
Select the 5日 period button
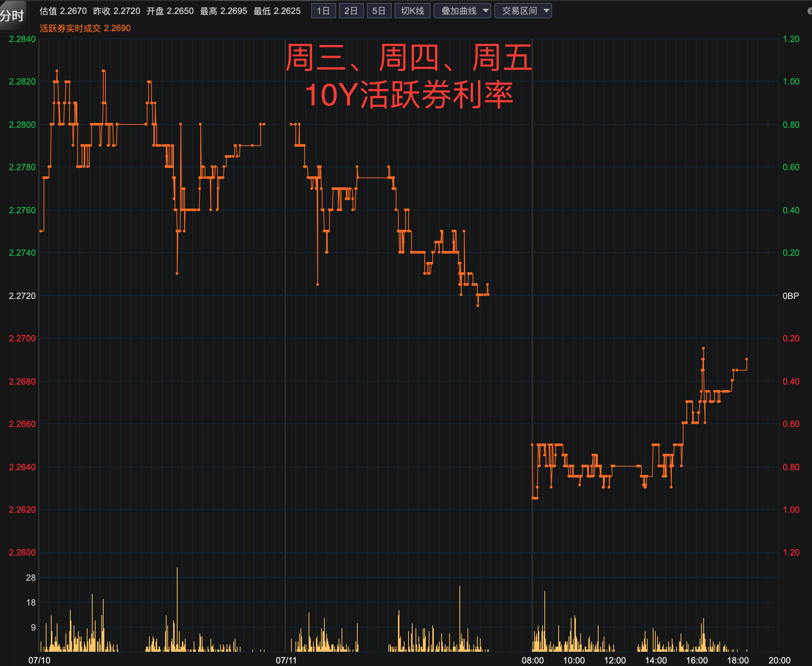(x=379, y=11)
